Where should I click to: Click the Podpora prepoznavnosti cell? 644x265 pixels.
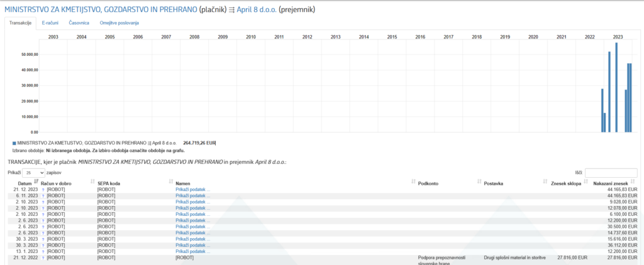(x=441, y=260)
